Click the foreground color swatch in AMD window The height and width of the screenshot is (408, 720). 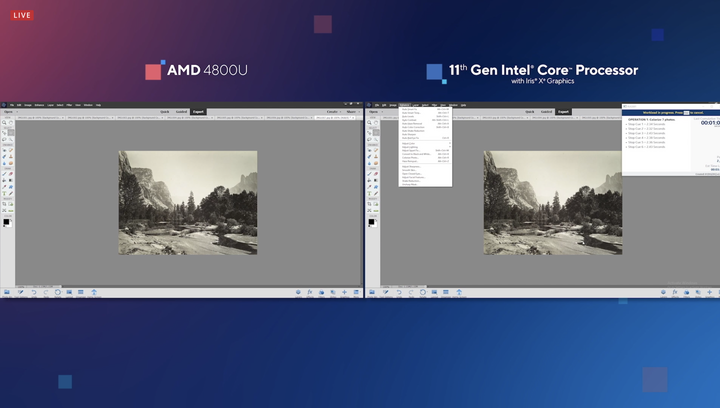(x=6, y=221)
